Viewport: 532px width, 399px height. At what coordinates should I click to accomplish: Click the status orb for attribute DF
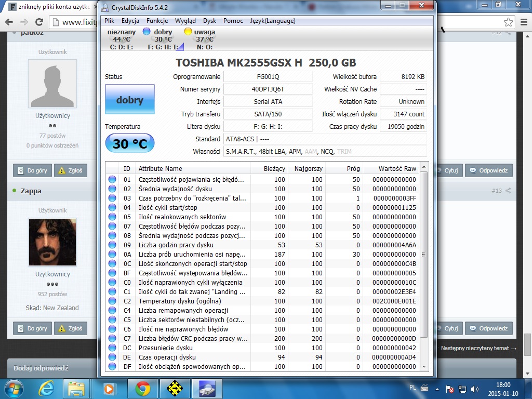[112, 366]
